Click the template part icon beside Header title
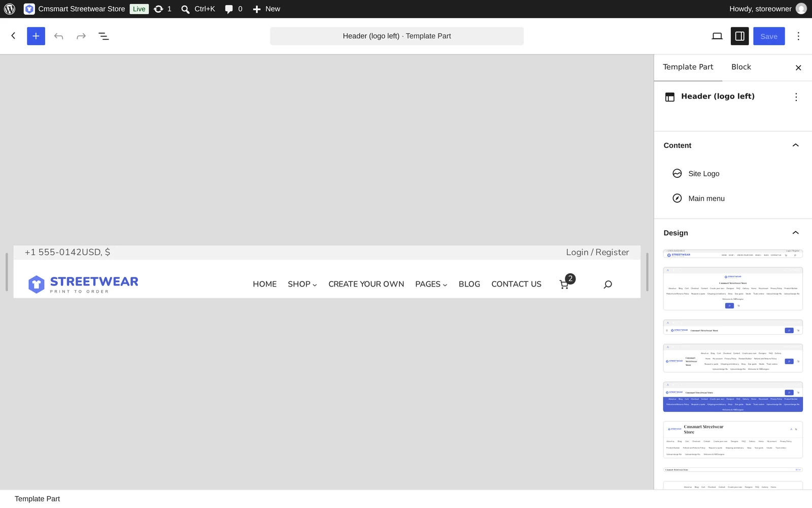Image resolution: width=812 pixels, height=508 pixels. (670, 97)
